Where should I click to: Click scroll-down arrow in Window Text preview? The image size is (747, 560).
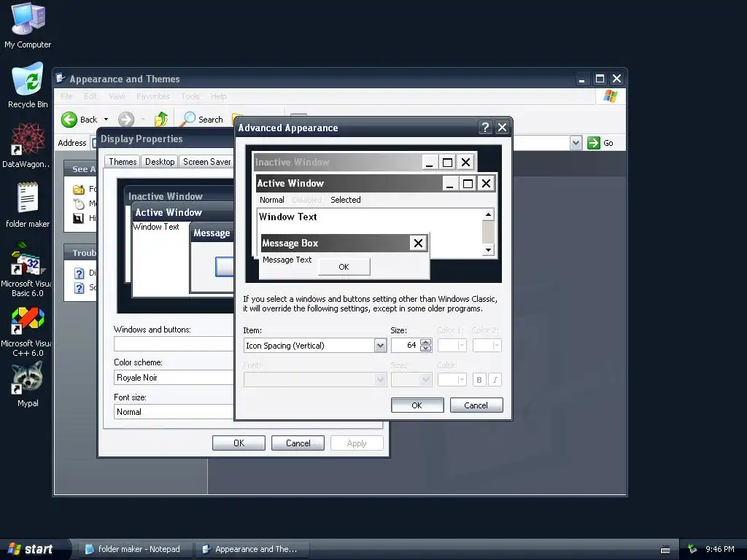488,249
